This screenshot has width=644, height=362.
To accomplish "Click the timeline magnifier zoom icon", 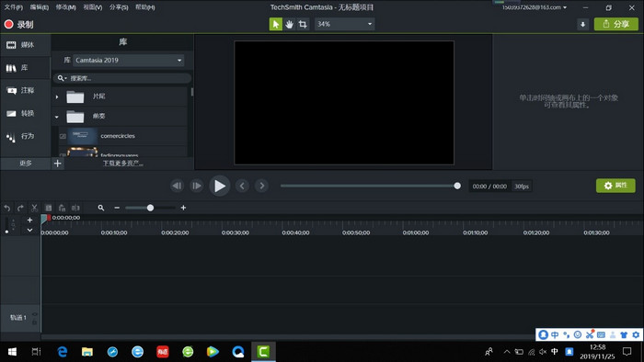I will pyautogui.click(x=101, y=208).
